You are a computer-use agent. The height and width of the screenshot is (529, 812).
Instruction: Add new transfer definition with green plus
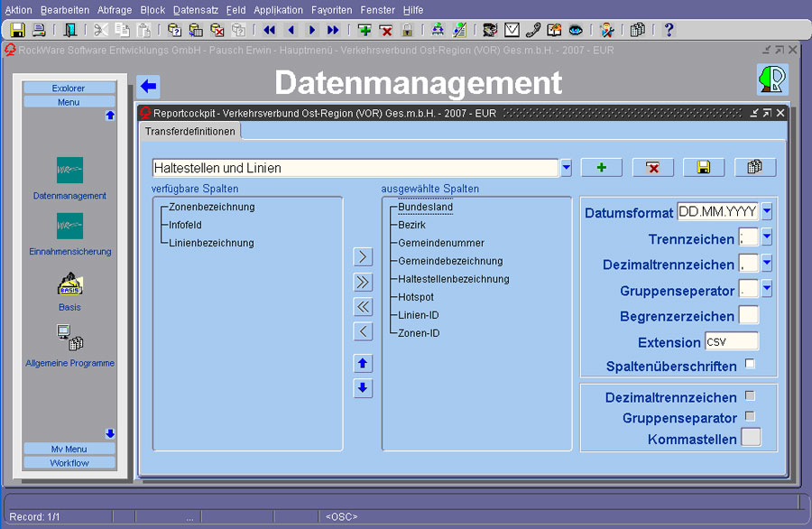coord(601,167)
